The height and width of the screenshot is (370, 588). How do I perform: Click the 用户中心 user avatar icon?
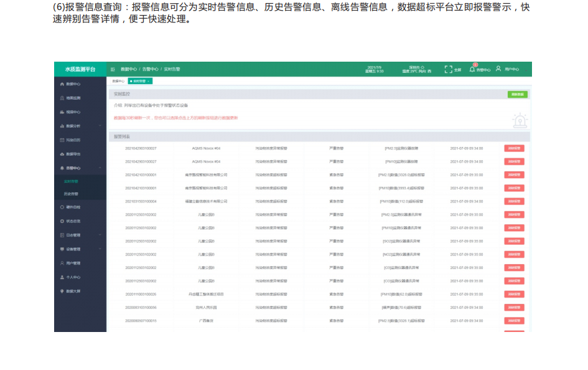[x=498, y=69]
